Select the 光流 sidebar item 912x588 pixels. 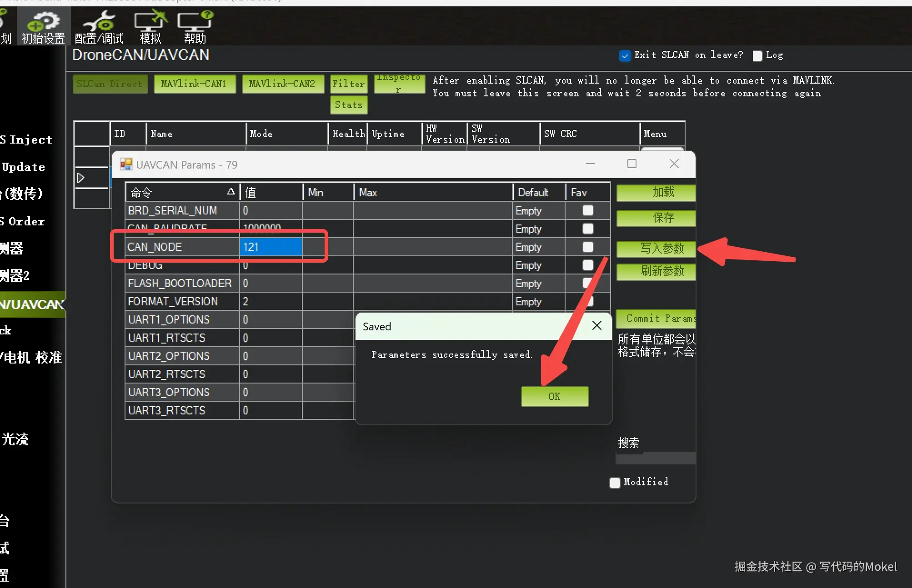pyautogui.click(x=15, y=439)
